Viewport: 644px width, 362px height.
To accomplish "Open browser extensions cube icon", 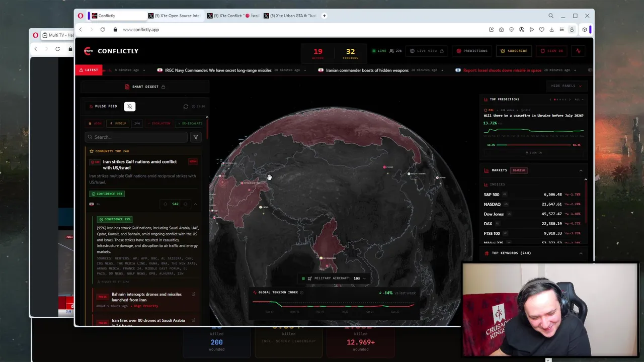I will [584, 30].
